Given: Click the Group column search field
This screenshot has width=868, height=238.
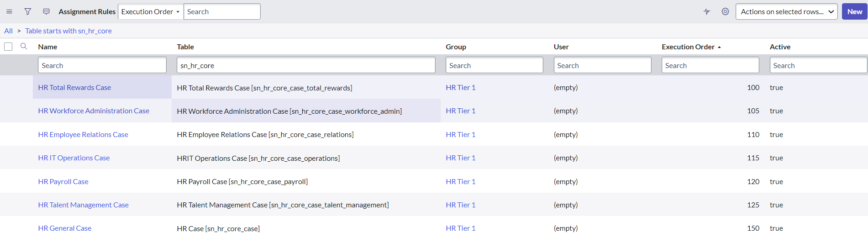Looking at the screenshot, I should (x=494, y=65).
